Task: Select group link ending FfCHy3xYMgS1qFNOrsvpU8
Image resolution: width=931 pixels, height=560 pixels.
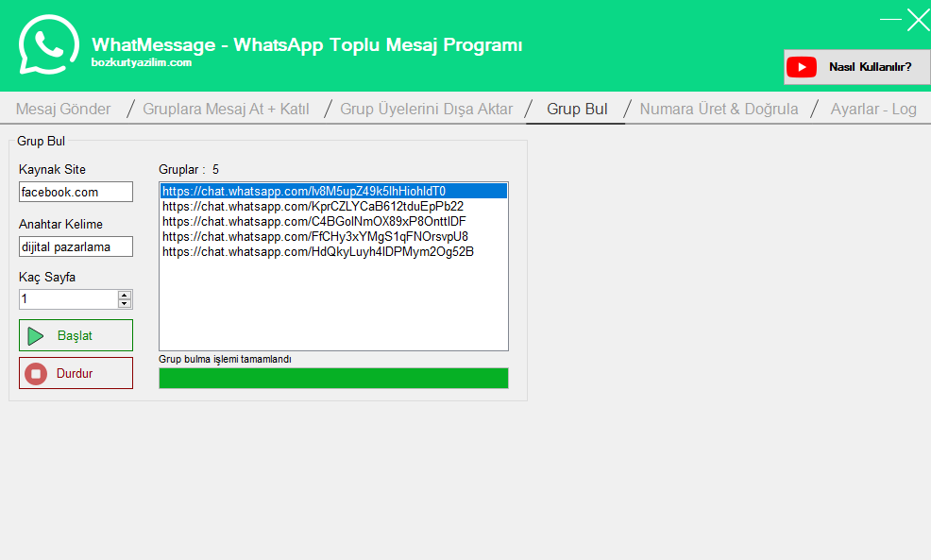Action: (x=333, y=236)
